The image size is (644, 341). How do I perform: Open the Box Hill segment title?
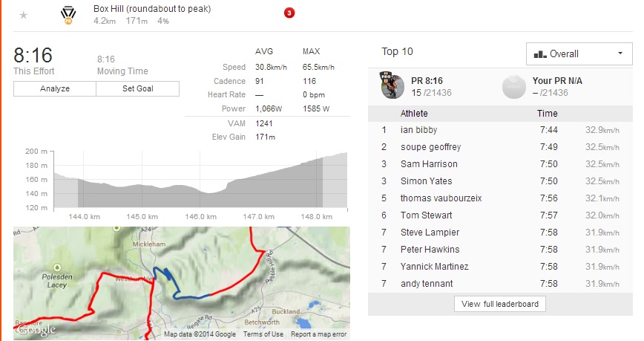click(x=152, y=9)
